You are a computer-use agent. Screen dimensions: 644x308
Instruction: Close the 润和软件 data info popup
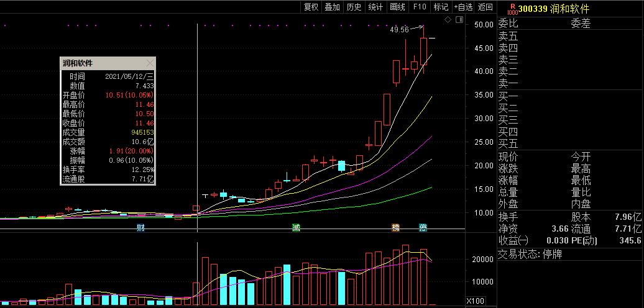point(149,63)
